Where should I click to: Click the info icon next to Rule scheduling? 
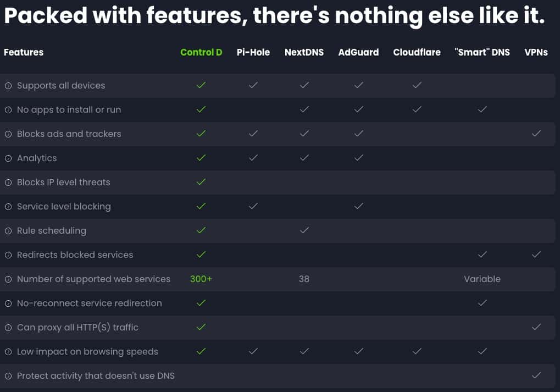pyautogui.click(x=8, y=231)
